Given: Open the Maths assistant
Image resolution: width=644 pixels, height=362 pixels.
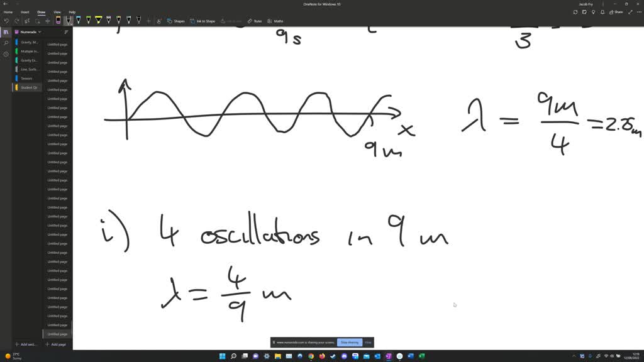Looking at the screenshot, I should coord(275,21).
